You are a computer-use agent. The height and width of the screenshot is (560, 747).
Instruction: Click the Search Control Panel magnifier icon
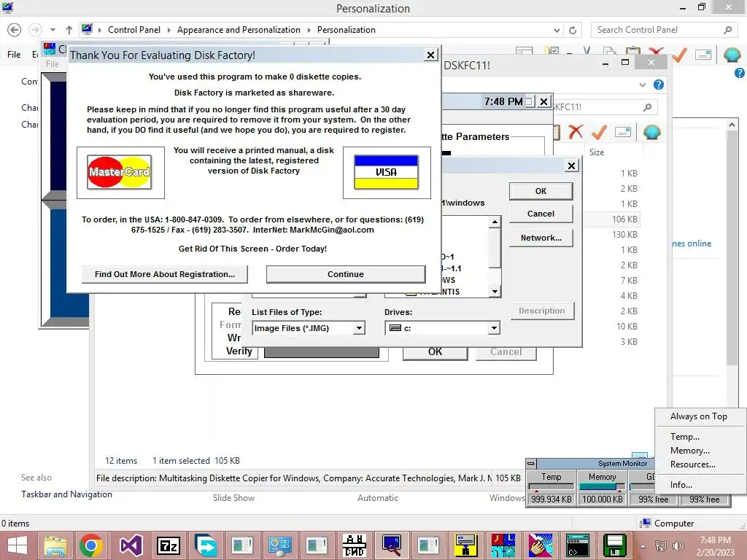727,30
